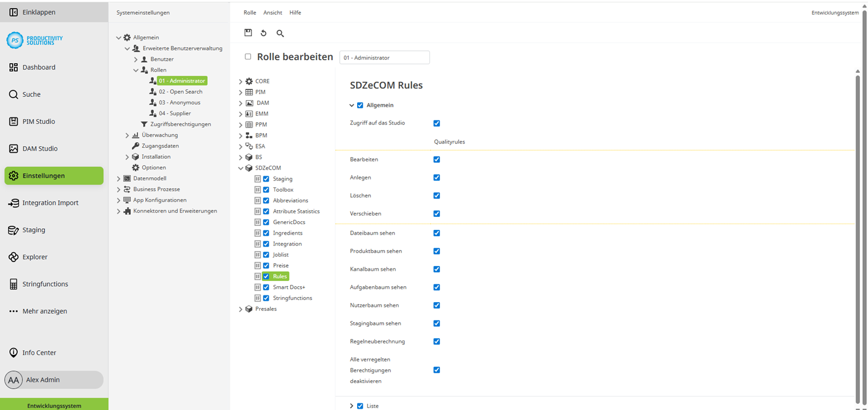Image resolution: width=868 pixels, height=410 pixels.
Task: Click the vertical scrollbar on the right
Action: tap(858, 229)
